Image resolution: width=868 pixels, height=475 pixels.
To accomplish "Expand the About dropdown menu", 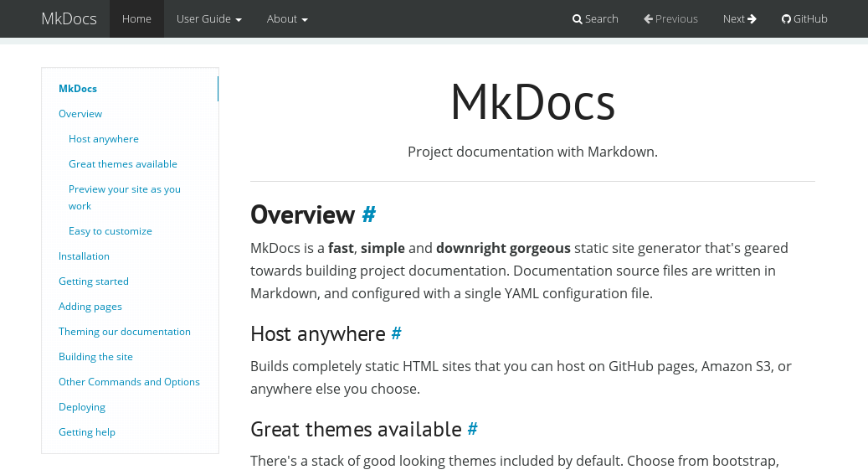I will 287,18.
